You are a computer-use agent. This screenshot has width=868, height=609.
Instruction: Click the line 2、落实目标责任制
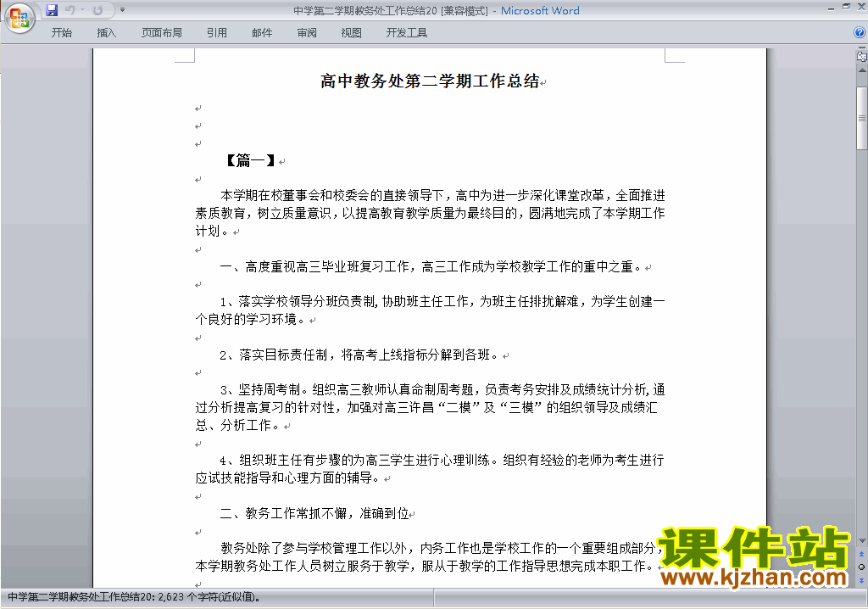click(359, 355)
